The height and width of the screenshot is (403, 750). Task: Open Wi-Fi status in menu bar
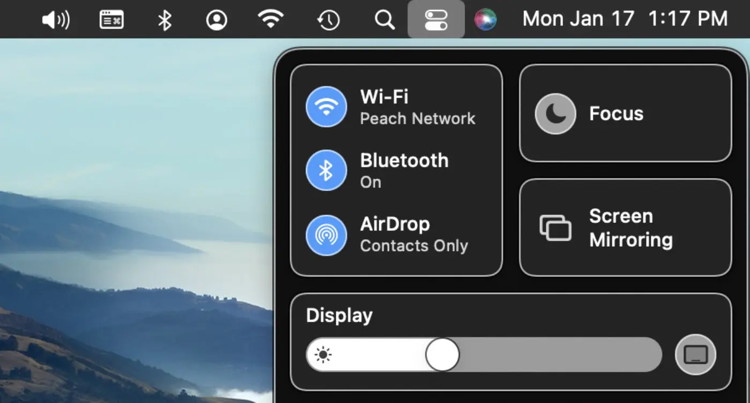[x=270, y=20]
